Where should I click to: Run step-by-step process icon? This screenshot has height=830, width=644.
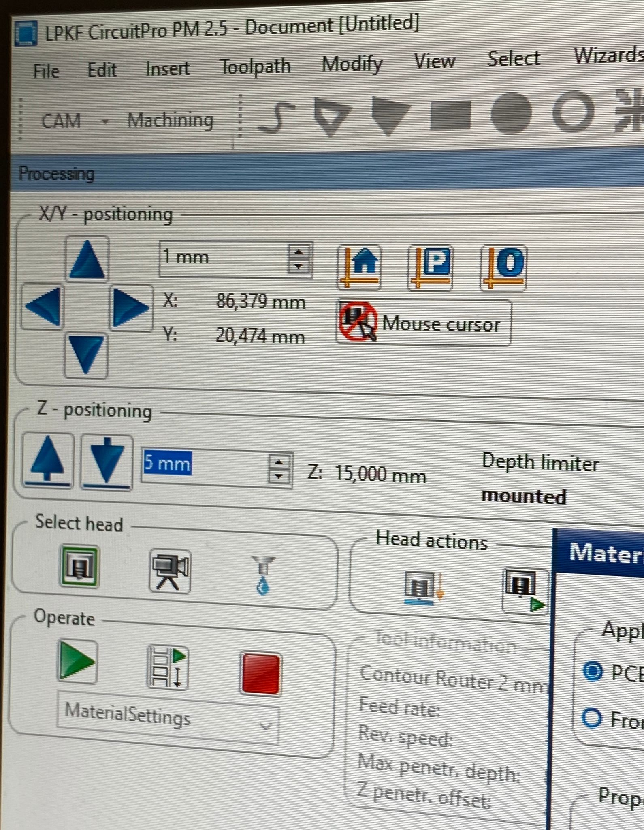click(x=168, y=667)
